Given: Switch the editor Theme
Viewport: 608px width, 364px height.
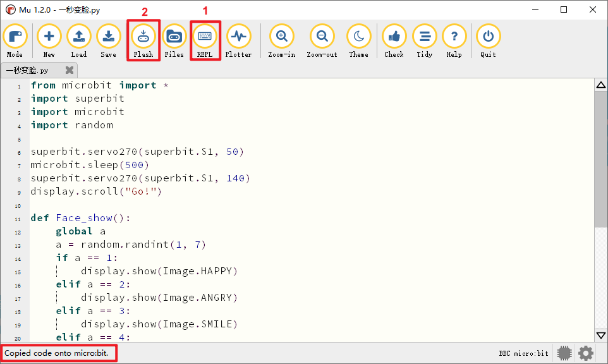Looking at the screenshot, I should 359,40.
